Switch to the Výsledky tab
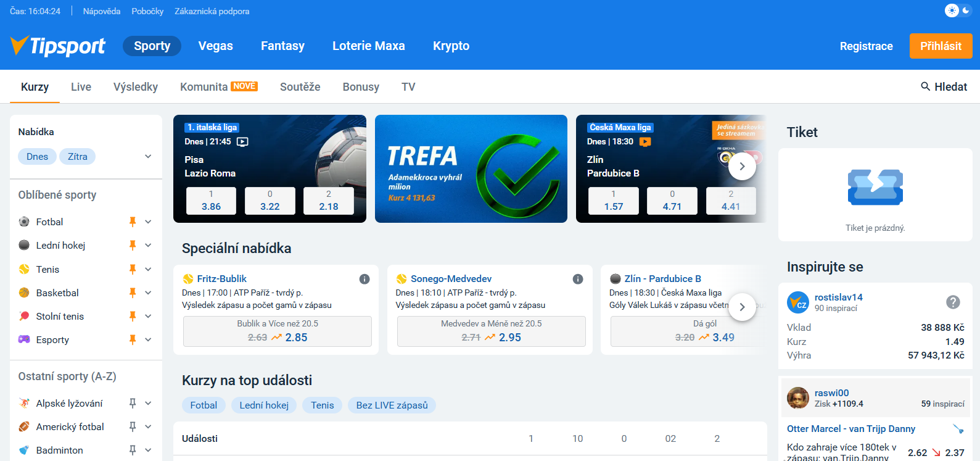Viewport: 980px width, 461px height. 136,87
